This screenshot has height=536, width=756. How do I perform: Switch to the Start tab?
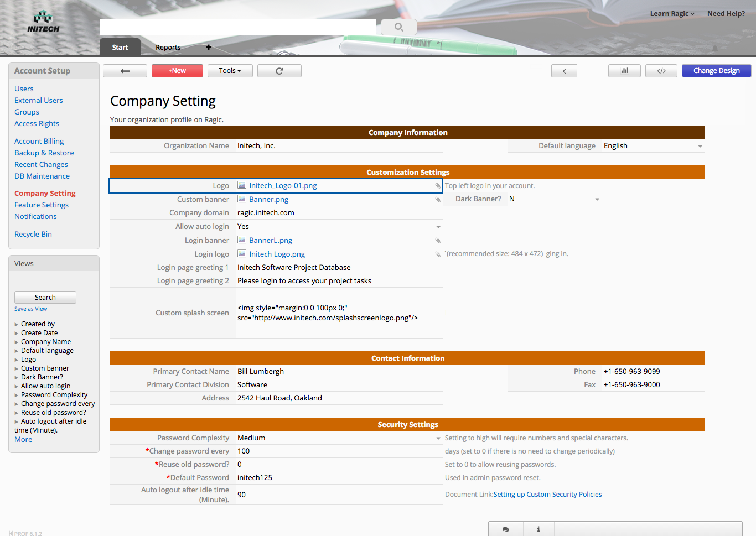click(120, 47)
